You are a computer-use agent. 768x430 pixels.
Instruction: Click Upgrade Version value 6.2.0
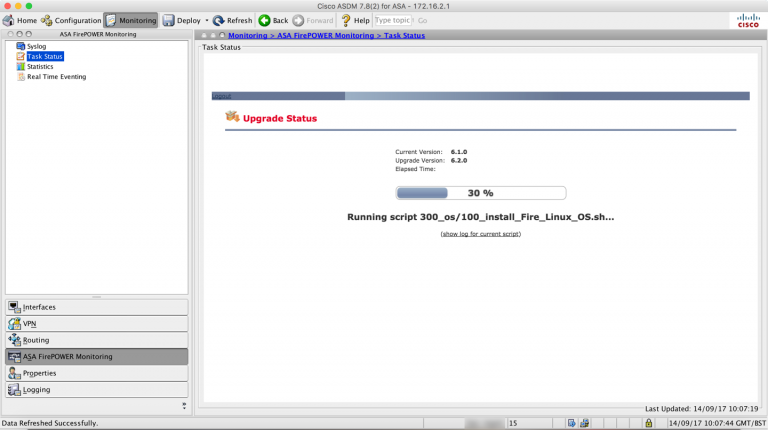pyautogui.click(x=458, y=161)
